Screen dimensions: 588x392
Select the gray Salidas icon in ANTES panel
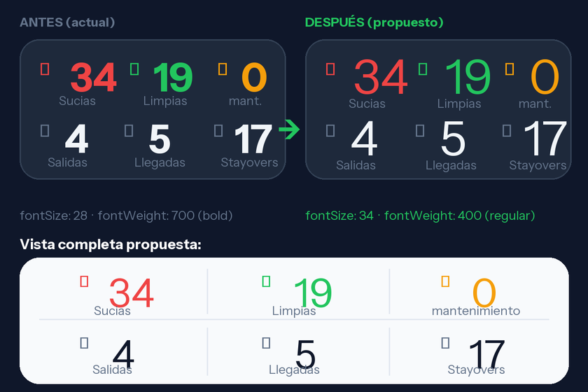point(45,130)
